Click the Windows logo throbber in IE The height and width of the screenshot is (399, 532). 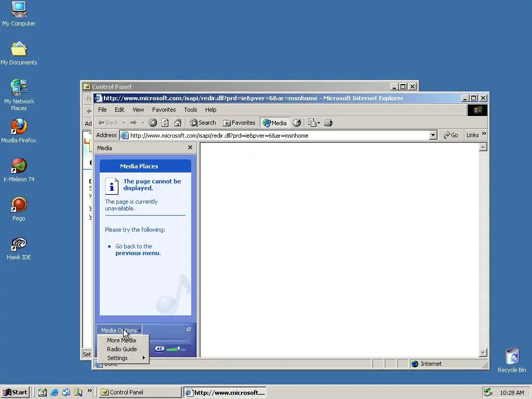coord(477,110)
